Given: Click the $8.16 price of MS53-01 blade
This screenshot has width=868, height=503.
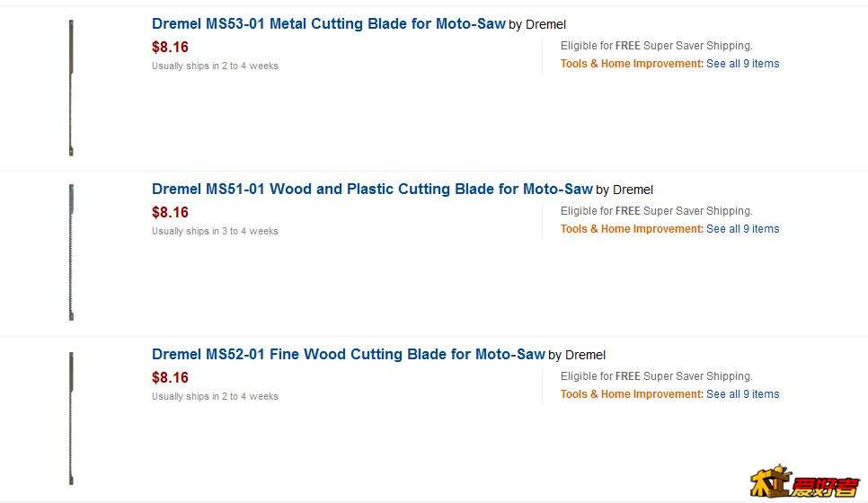Looking at the screenshot, I should point(170,47).
